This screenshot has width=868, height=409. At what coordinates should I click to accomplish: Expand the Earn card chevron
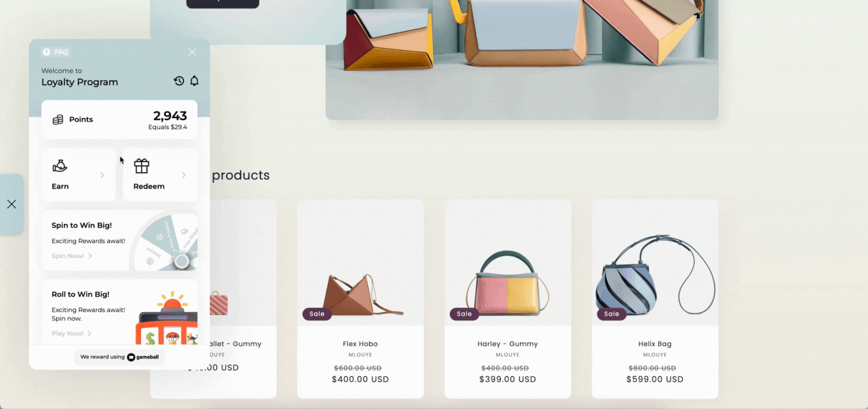point(102,175)
